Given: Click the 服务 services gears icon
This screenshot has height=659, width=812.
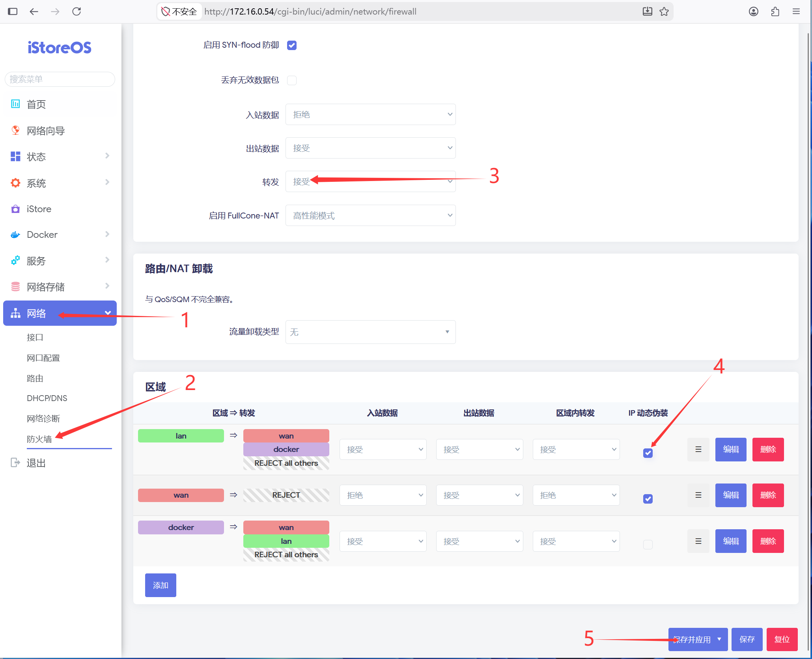Looking at the screenshot, I should [x=15, y=260].
